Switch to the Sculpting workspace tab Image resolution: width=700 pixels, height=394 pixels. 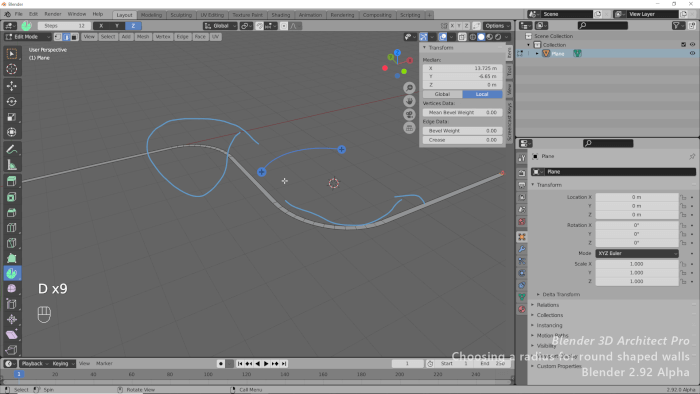click(x=181, y=15)
